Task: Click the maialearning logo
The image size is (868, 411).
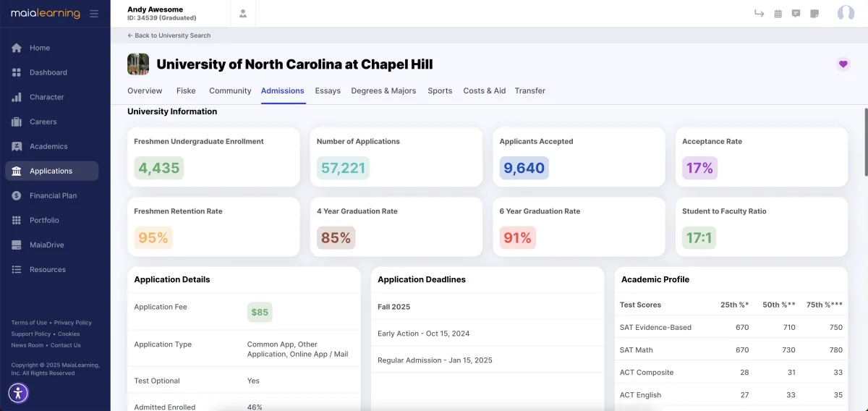Action: point(44,13)
